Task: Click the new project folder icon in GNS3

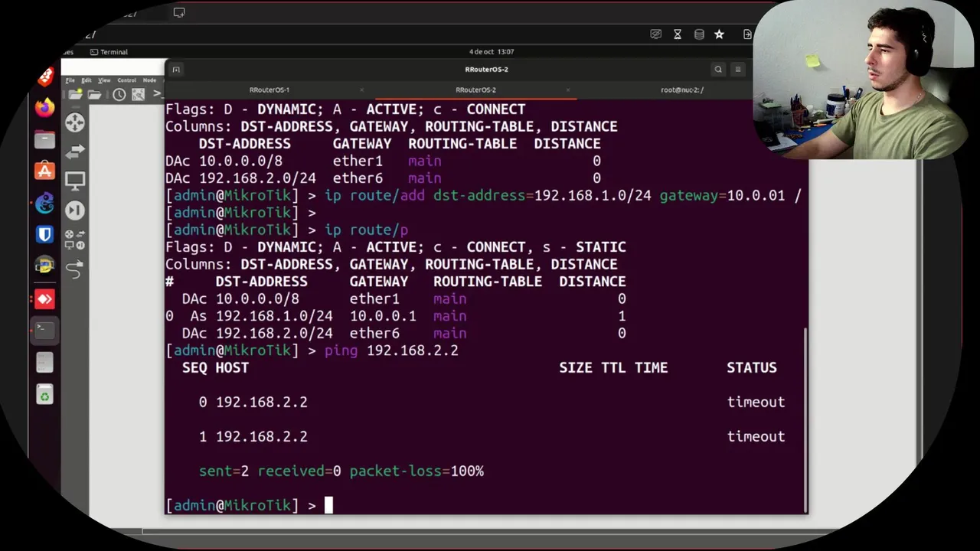Action: coord(75,95)
